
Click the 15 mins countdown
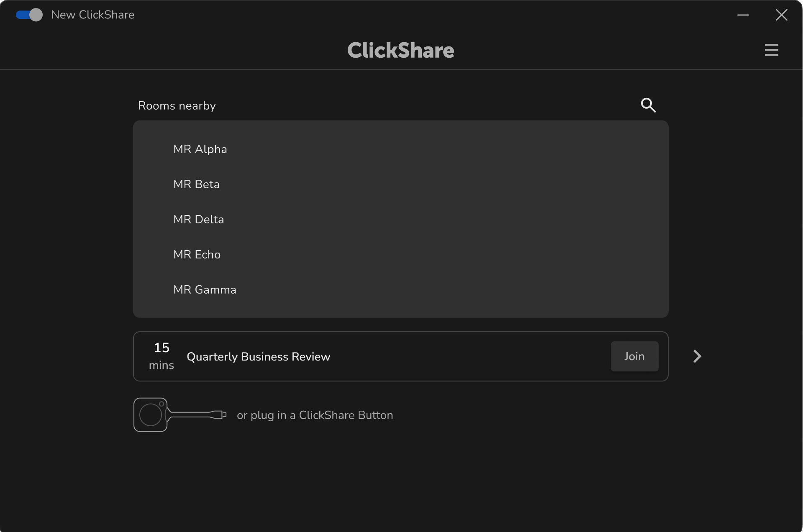pyautogui.click(x=162, y=356)
